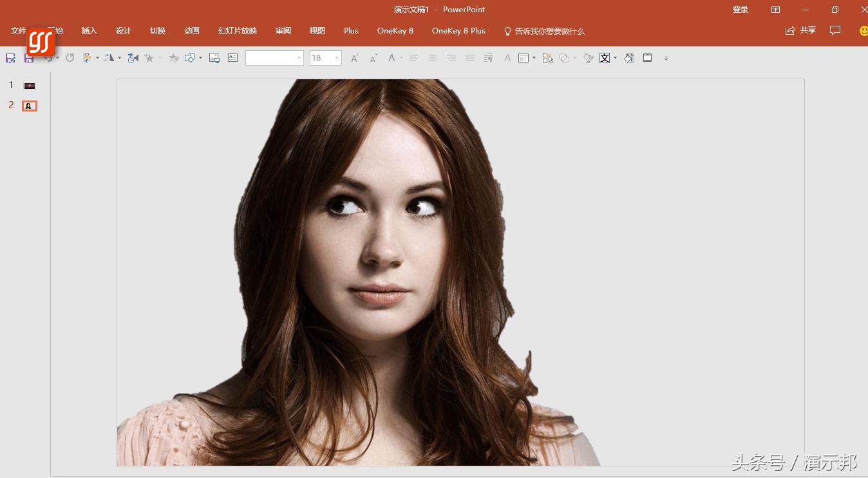Click the smiley feedback icon
The height and width of the screenshot is (478, 868).
(863, 30)
